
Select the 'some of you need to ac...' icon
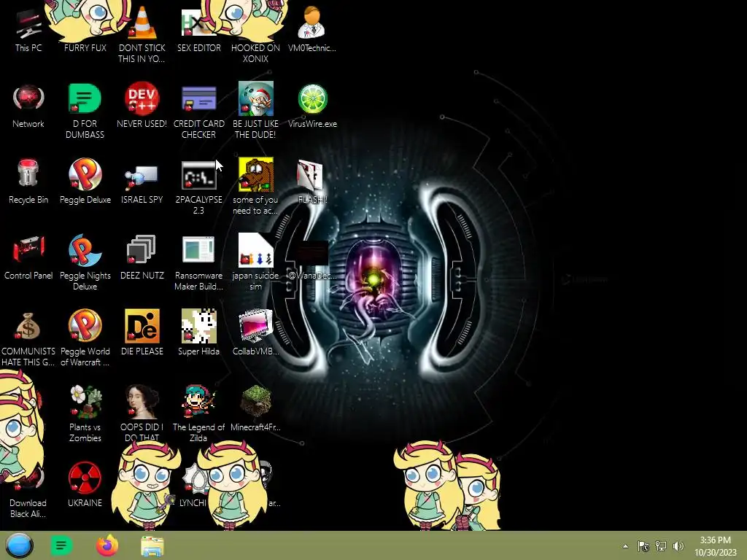pos(256,174)
